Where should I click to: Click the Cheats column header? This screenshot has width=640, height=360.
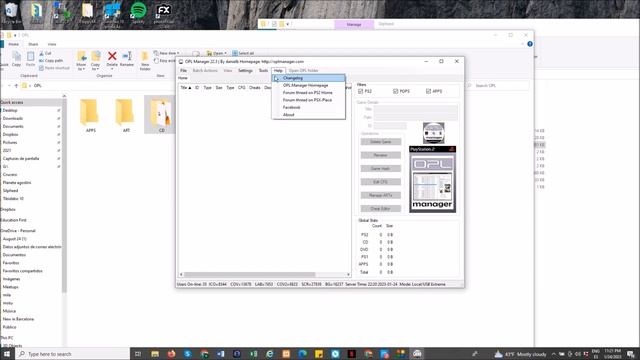(255, 88)
